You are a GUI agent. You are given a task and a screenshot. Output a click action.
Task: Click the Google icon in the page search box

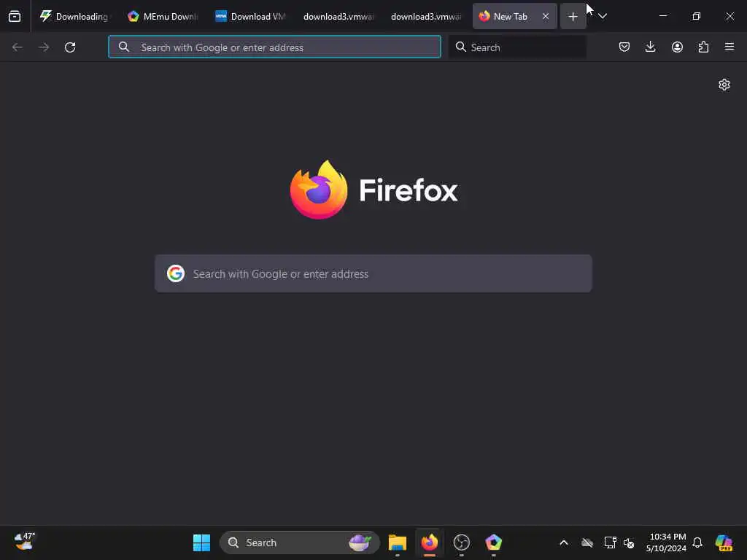click(176, 274)
